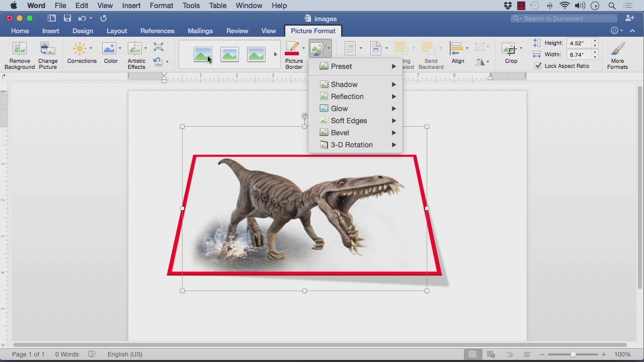Click the zoom slider handle

(573, 354)
